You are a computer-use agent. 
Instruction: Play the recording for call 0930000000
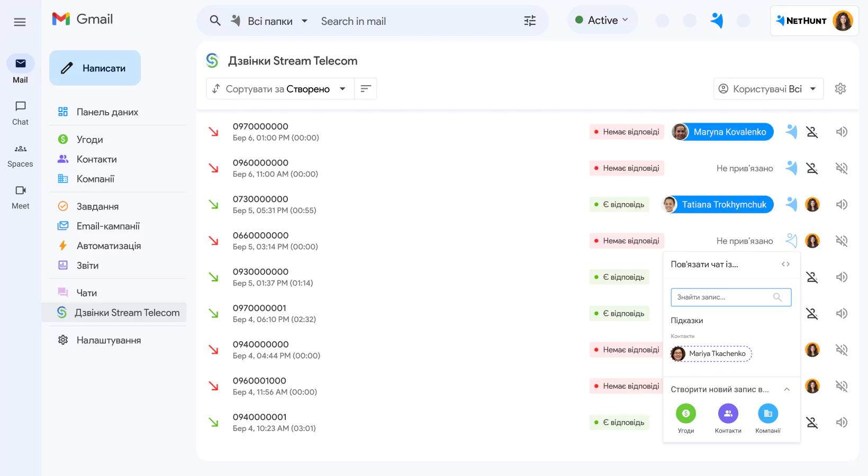pos(842,277)
